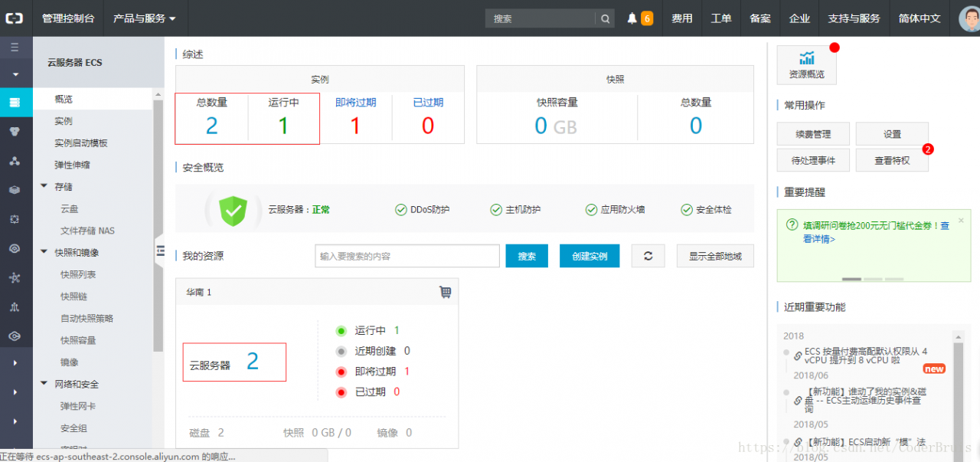980x462 pixels.
Task: Click the 设置 button under 常用操作
Action: click(x=892, y=134)
